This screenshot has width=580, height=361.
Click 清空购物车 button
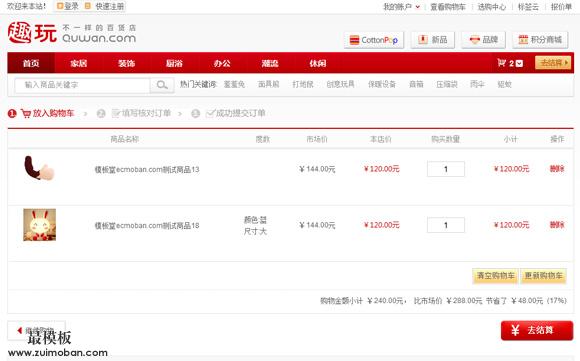click(x=496, y=276)
